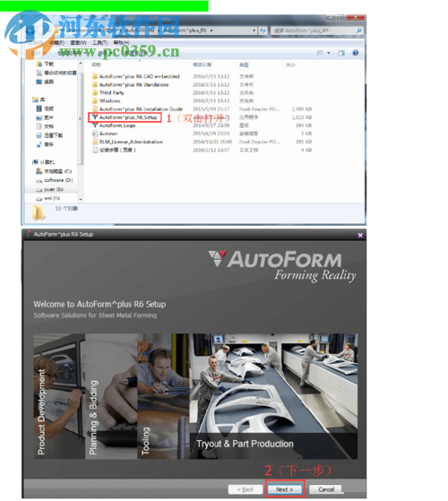Close the AutoForm^plus R6 Setup dialog

[360, 235]
